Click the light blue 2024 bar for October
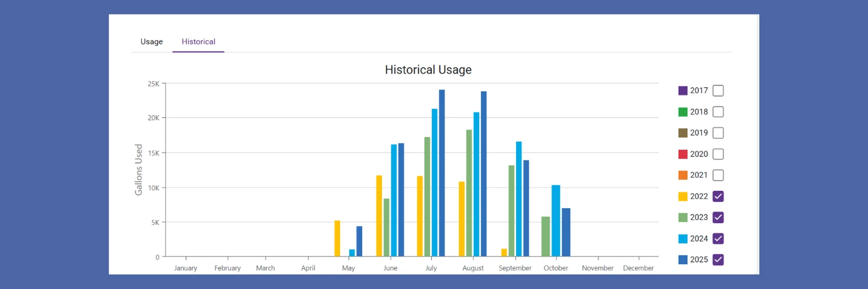Screen dimensions: 868x289 coord(556,221)
